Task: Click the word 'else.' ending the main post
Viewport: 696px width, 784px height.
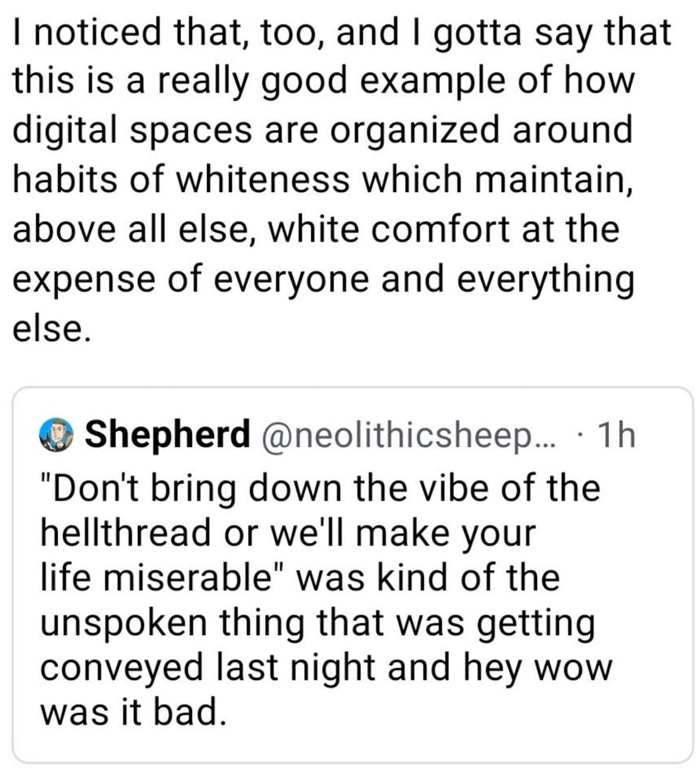Action: pyautogui.click(x=52, y=329)
